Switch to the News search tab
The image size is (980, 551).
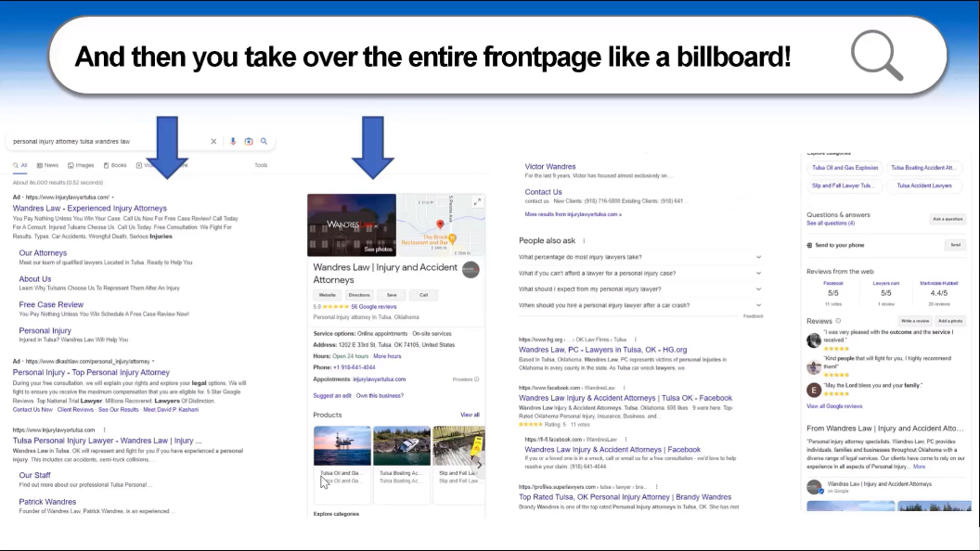(x=52, y=164)
